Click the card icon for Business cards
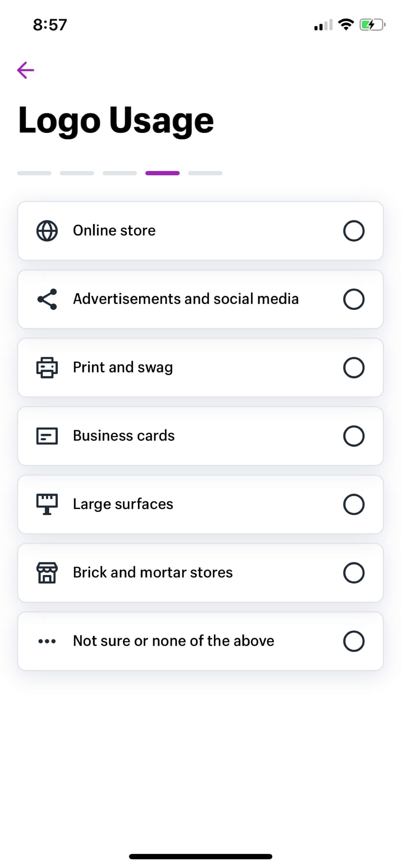Viewport: 401px width, 868px height. click(47, 436)
